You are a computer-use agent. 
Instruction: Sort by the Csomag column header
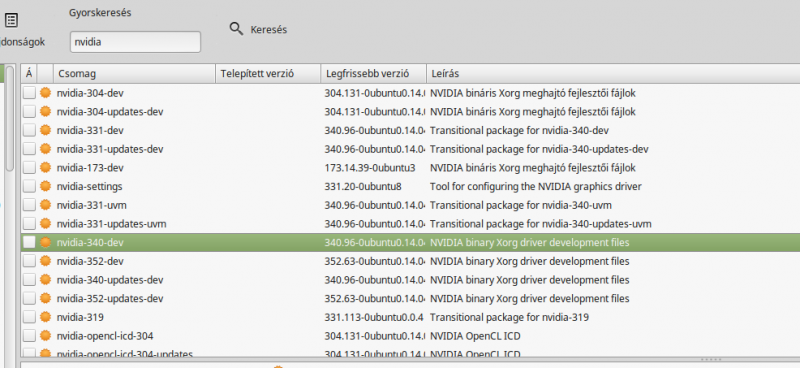(134, 73)
